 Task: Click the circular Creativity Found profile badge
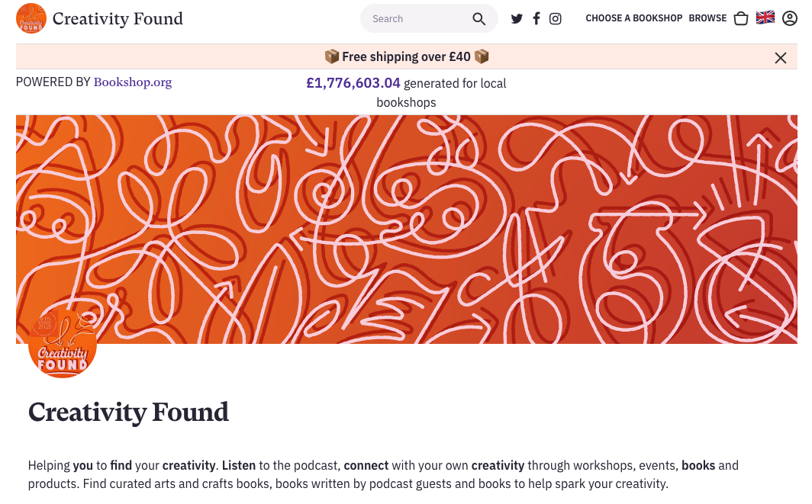[x=63, y=345]
